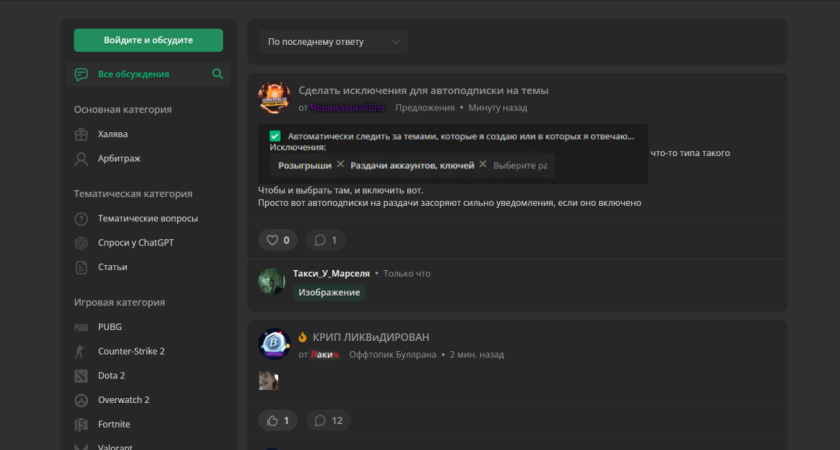
Task: Remove the 'Розыгрыши' exception tag
Action: point(340,164)
